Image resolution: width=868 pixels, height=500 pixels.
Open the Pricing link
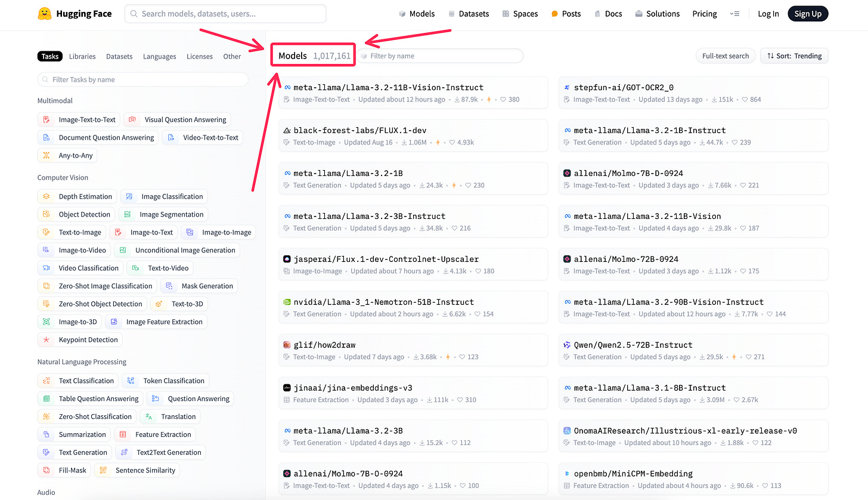click(705, 14)
